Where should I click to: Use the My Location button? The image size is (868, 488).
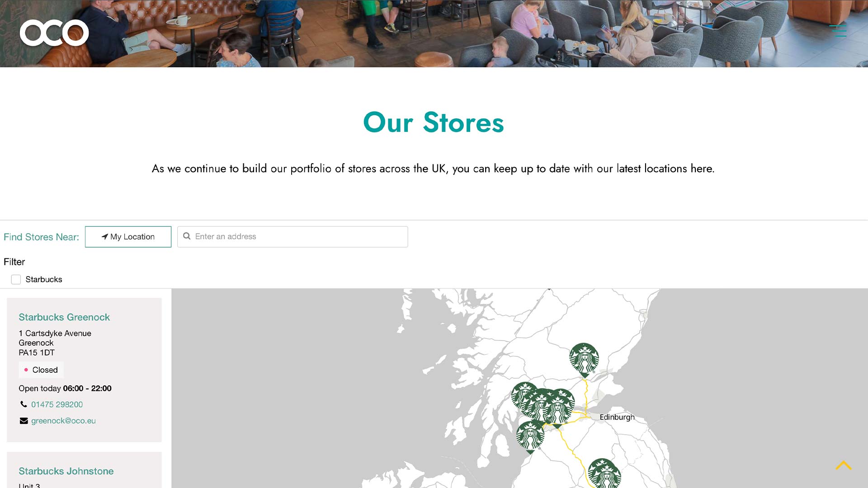click(x=128, y=237)
